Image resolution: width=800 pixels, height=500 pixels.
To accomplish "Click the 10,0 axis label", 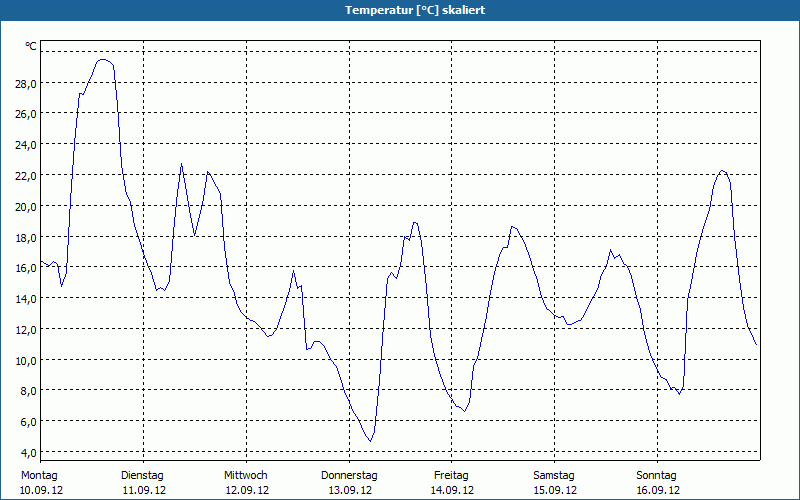I will [x=26, y=361].
